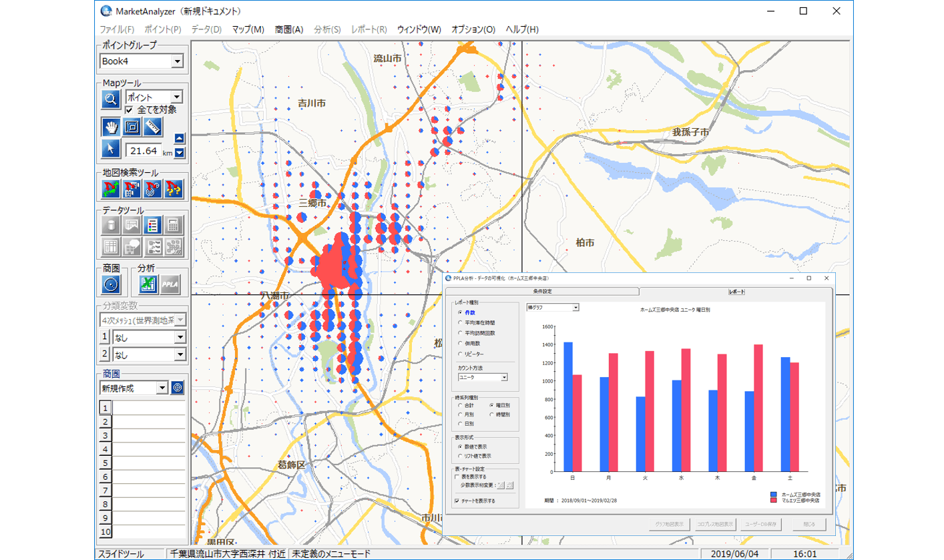Viewport: 944px width, 560px height.
Task: Click the グラフ地図表示 button
Action: (x=670, y=525)
